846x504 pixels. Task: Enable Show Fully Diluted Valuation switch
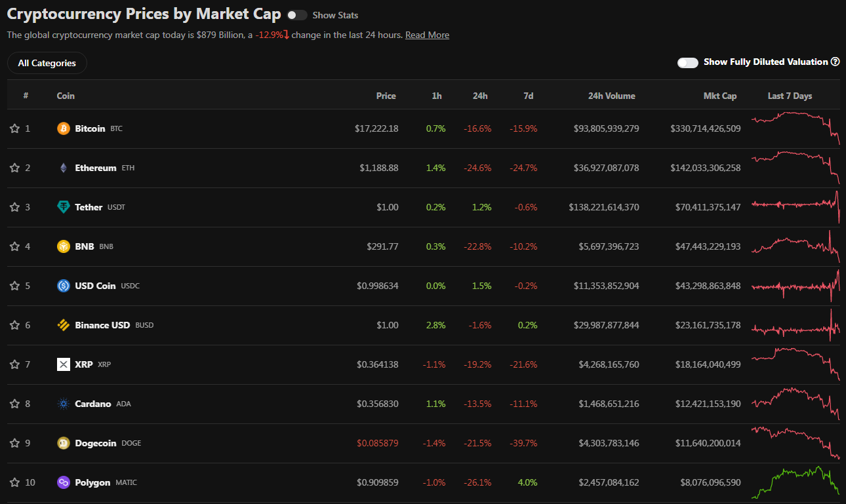click(x=688, y=62)
